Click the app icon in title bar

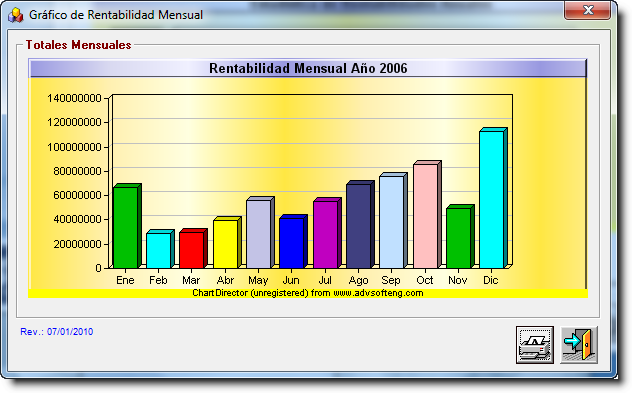click(15, 15)
